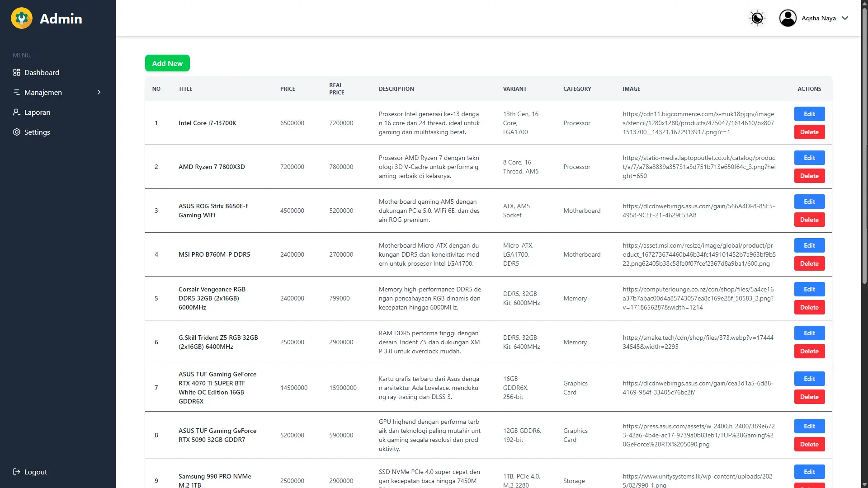Screen dimensions: 868x488
Task: Click the Dashboard grid icon
Action: (x=17, y=72)
